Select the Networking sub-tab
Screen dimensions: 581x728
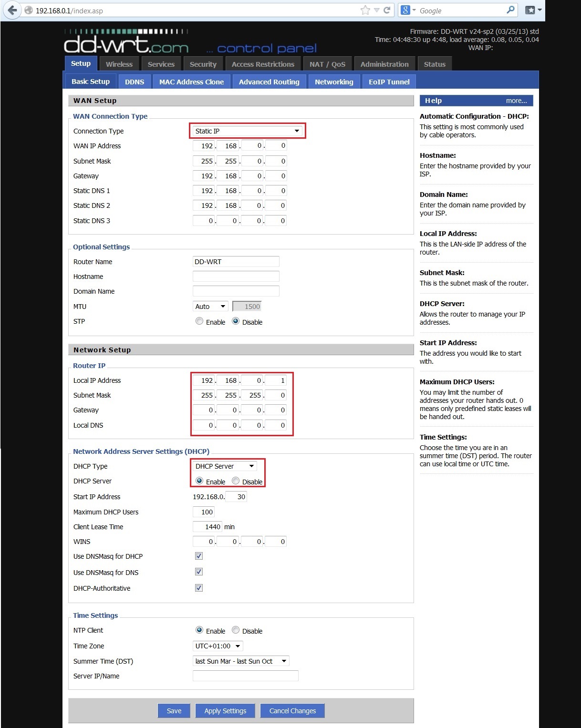coord(334,82)
